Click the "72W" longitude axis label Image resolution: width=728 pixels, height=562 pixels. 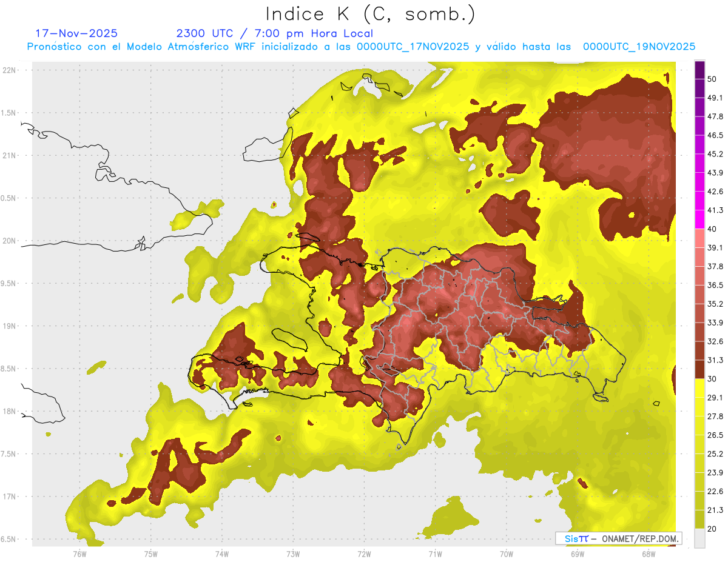(x=365, y=554)
